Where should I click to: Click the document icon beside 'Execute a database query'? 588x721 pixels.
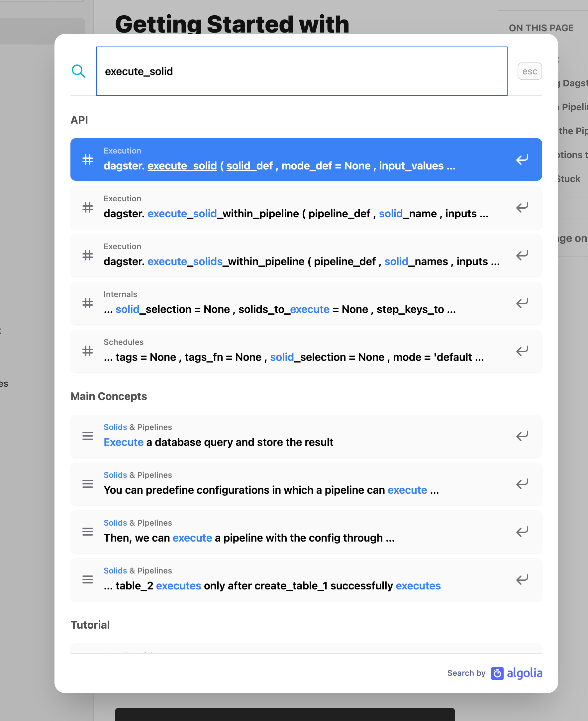[87, 436]
